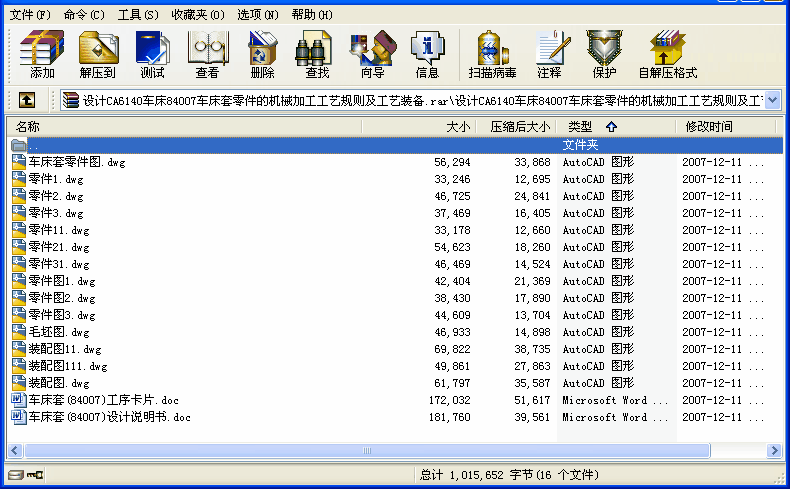This screenshot has height=489, width=790.
Task: Click horizontal scrollbar left arrow
Action: 15,450
